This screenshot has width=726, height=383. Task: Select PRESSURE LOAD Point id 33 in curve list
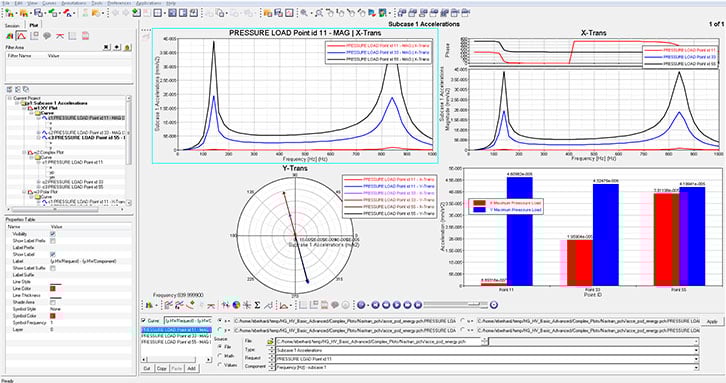pyautogui.click(x=176, y=336)
